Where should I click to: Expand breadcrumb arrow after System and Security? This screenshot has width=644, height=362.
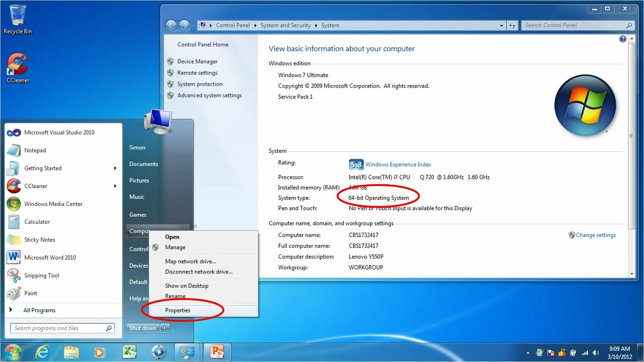316,25
